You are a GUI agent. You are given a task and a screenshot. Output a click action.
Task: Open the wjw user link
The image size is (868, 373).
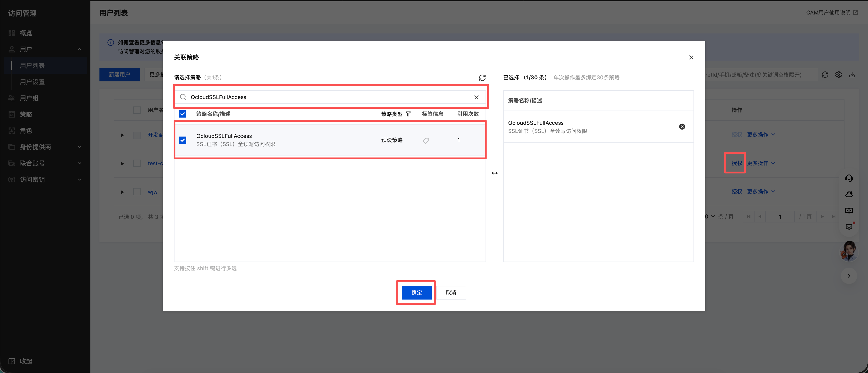(x=152, y=192)
